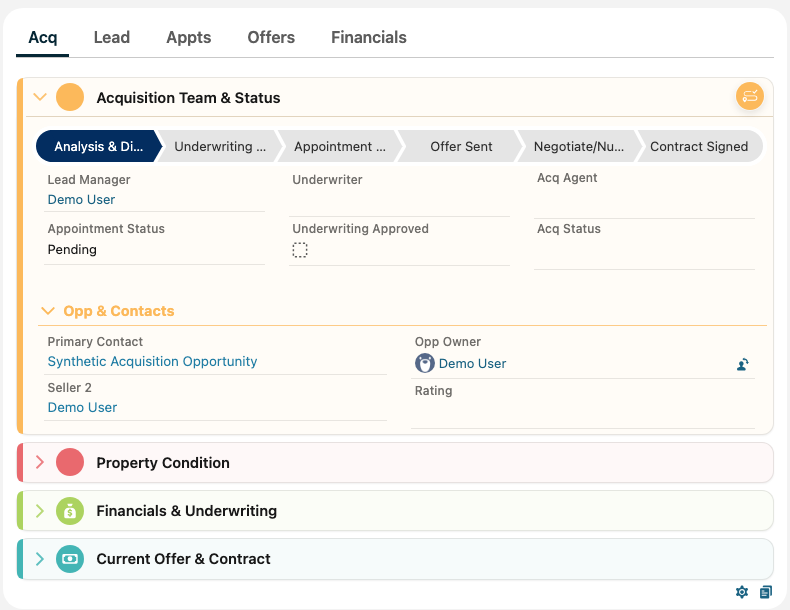Click the Property Condition heading text

tap(163, 462)
